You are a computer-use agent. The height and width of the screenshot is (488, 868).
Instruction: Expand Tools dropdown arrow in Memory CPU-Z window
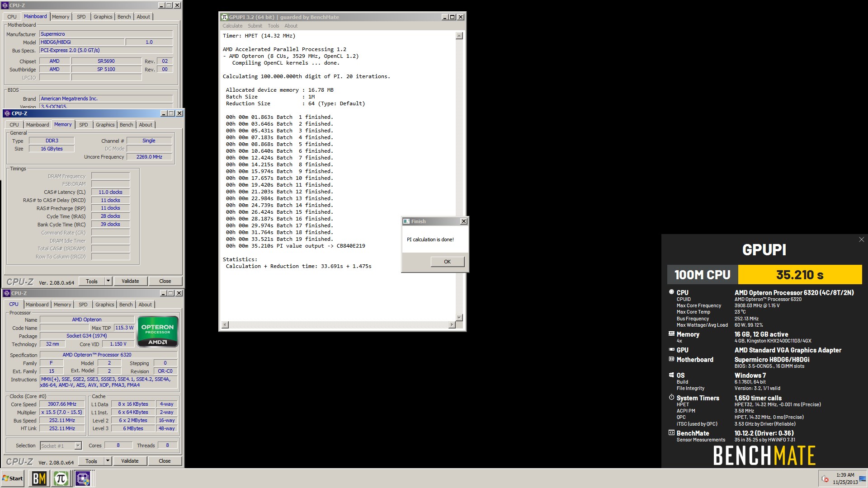pos(108,281)
